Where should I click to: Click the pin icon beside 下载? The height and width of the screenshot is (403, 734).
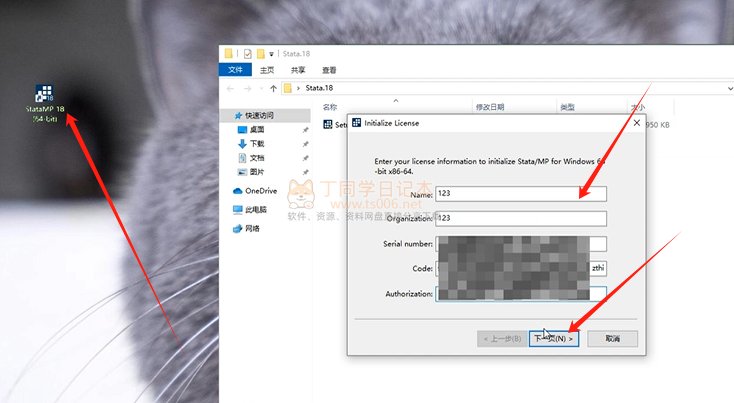(x=306, y=144)
